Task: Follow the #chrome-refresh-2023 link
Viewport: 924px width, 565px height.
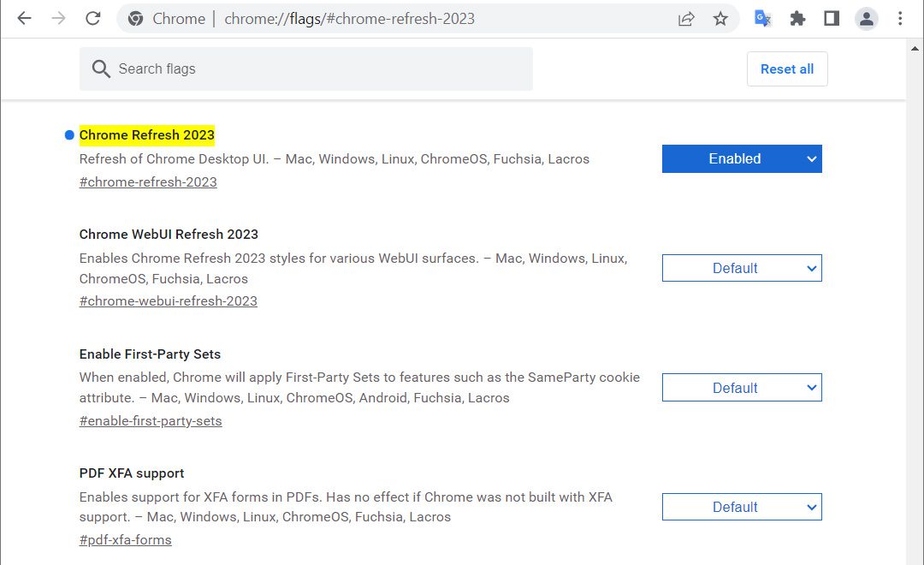Action: click(148, 182)
